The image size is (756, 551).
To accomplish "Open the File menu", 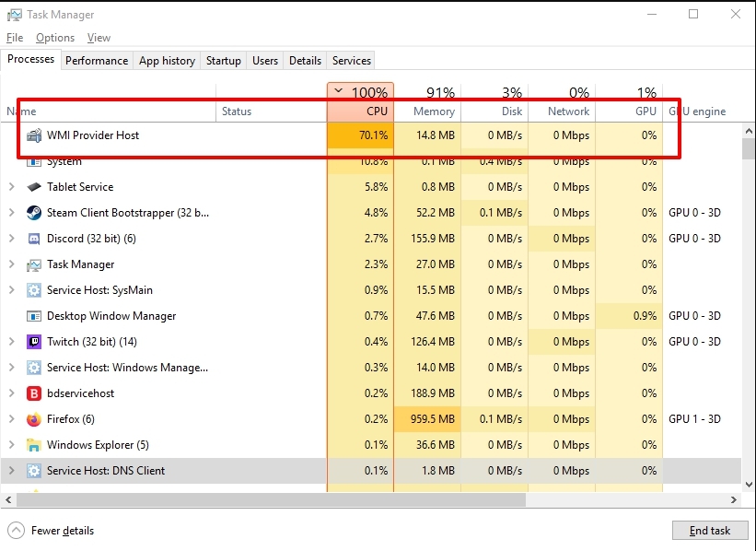I will [15, 38].
